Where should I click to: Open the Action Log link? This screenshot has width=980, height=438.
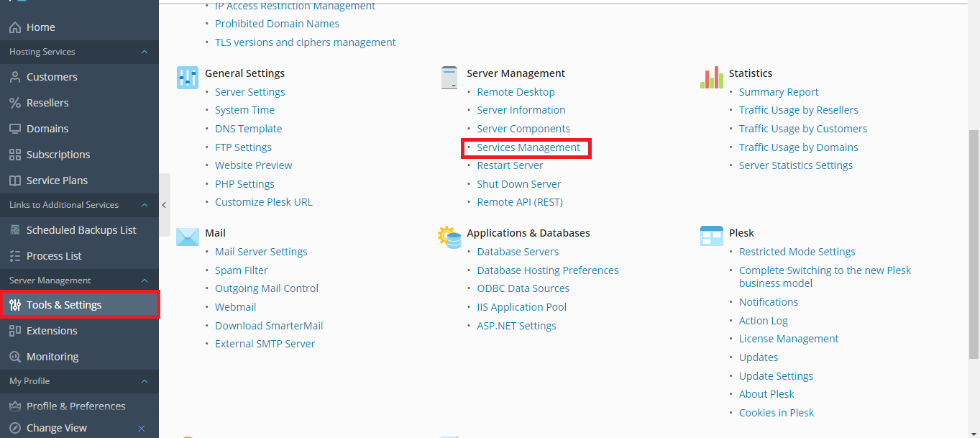click(763, 321)
